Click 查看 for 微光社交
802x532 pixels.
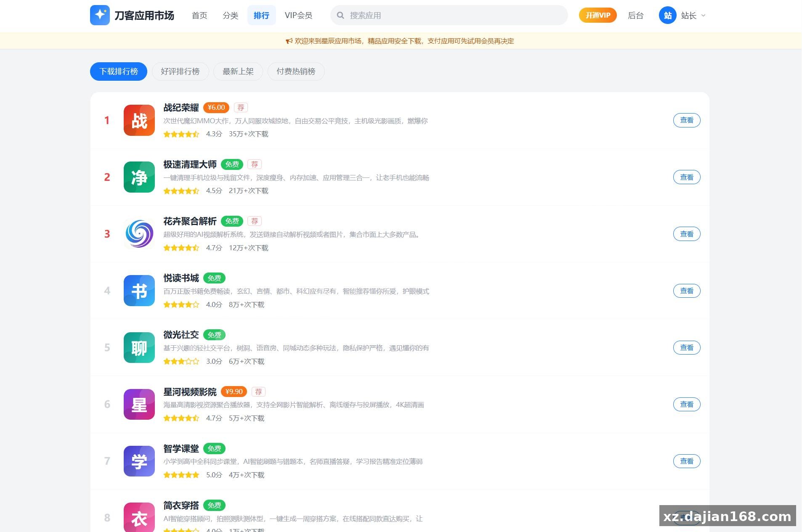(x=687, y=347)
